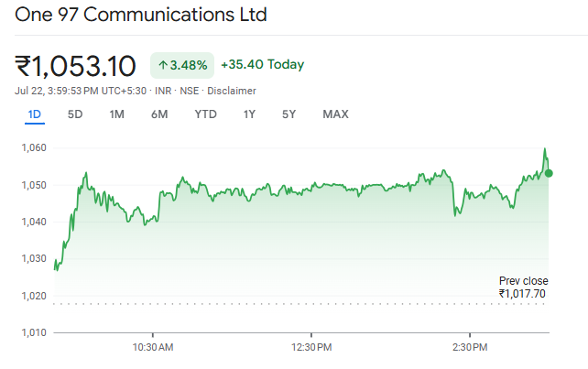This screenshot has width=588, height=369.
Task: Show the 5Y price history
Action: coord(289,114)
